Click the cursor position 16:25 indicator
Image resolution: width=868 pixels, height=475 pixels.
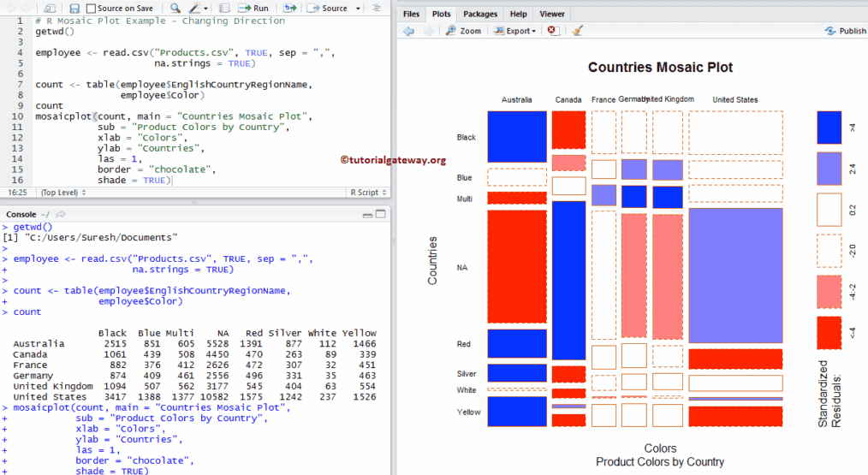point(17,192)
